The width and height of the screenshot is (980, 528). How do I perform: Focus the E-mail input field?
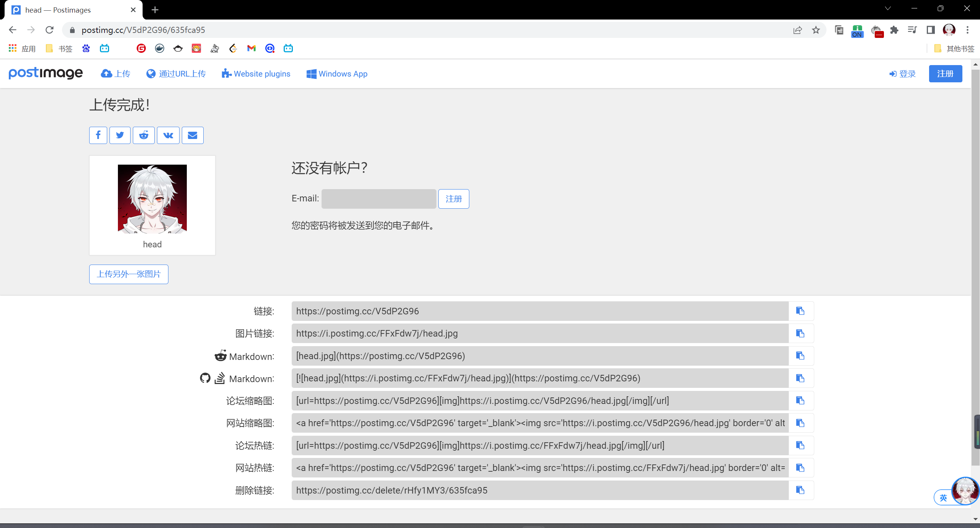pyautogui.click(x=379, y=199)
